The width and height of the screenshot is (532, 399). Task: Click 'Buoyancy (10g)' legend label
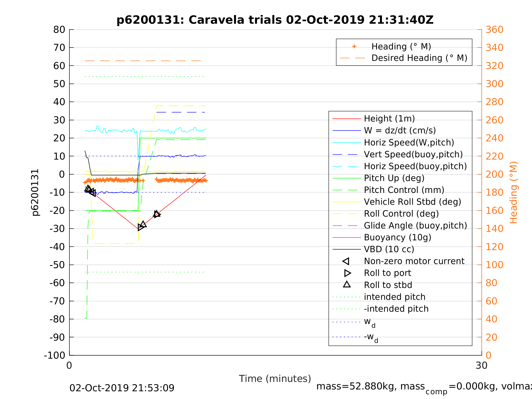click(397, 237)
